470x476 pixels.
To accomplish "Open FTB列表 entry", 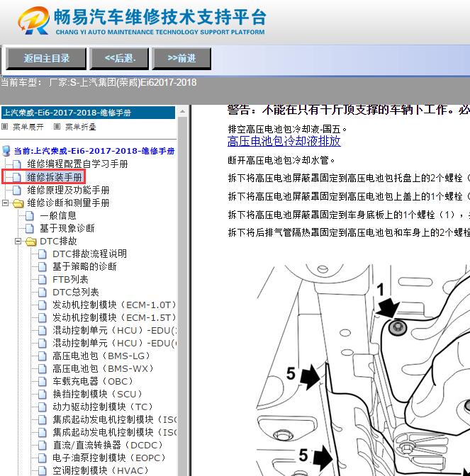I will coord(70,279).
